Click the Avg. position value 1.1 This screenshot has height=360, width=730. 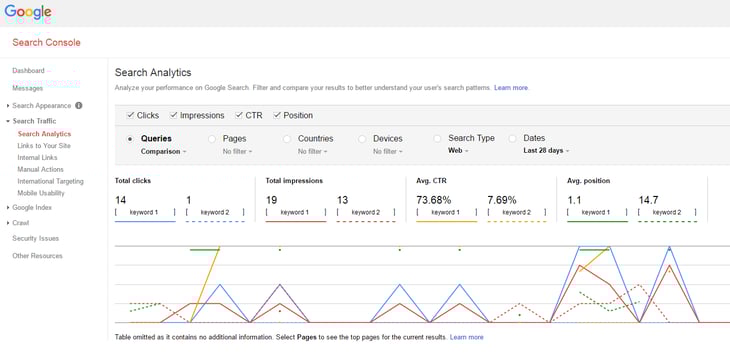574,200
